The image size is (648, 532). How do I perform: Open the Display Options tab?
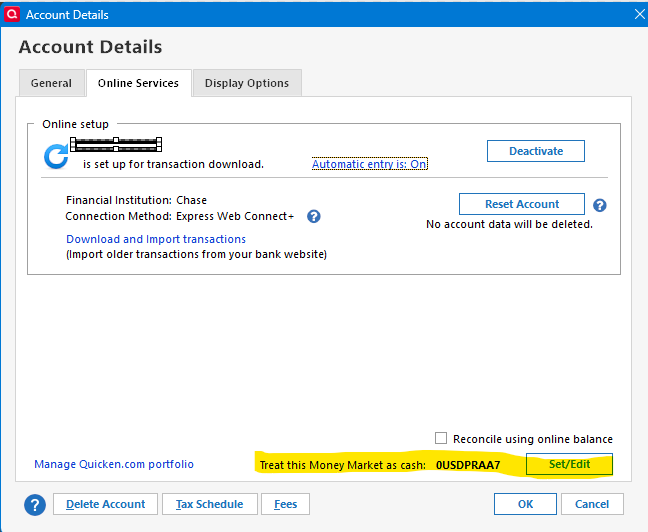(x=247, y=83)
